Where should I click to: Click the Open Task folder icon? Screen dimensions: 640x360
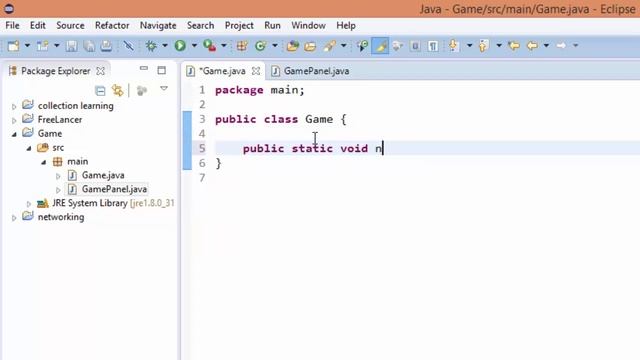click(310, 46)
